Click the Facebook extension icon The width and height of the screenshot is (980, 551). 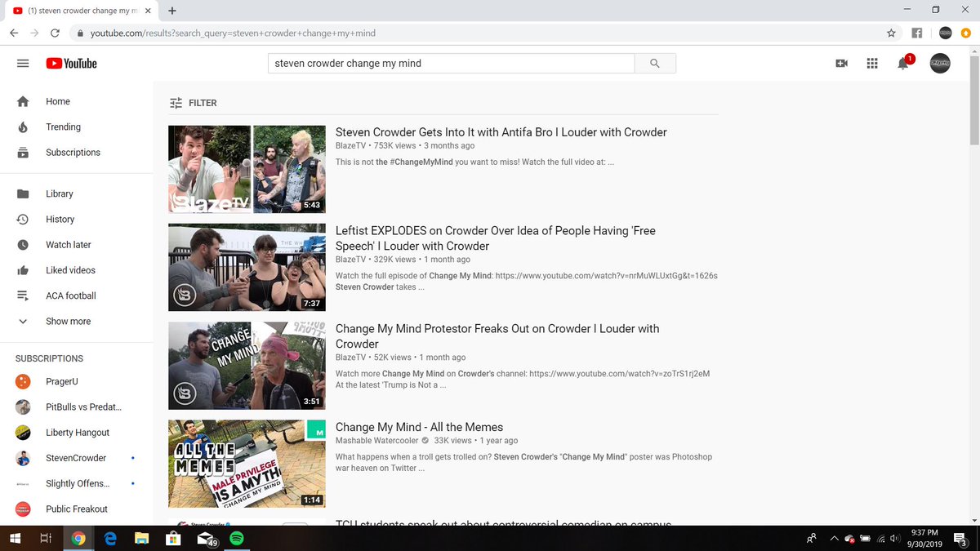pos(917,33)
